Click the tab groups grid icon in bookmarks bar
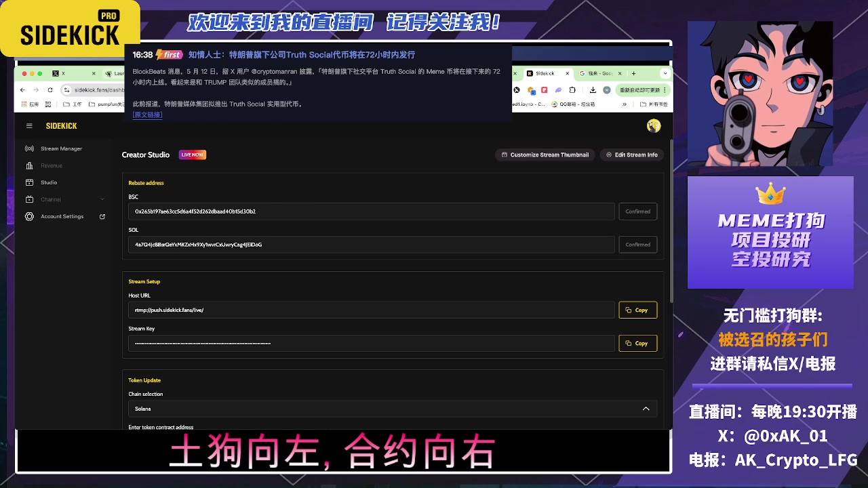The image size is (868, 488). pyautogui.click(x=48, y=104)
